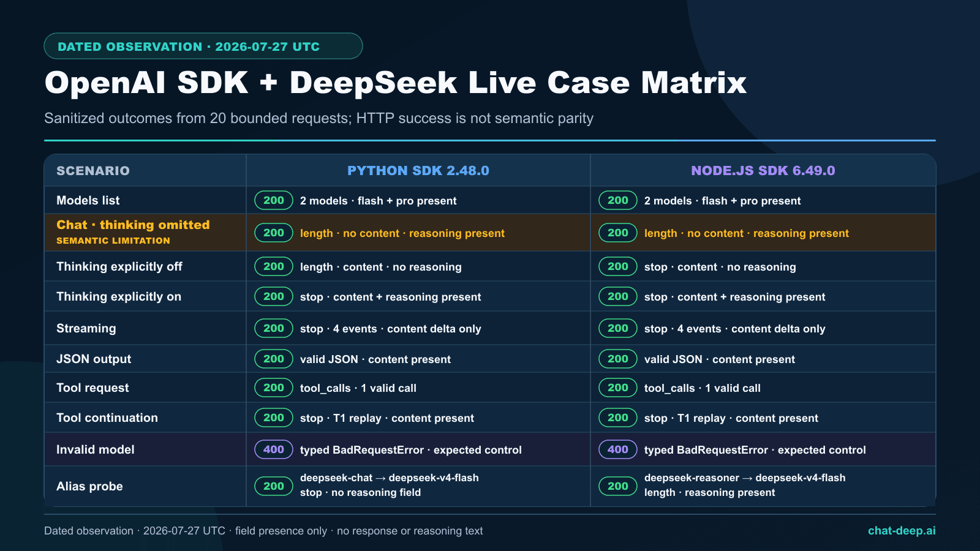Viewport: 980px width, 551px height.
Task: Click Python 'length · no content · reasoning present' cell
Action: (x=402, y=233)
